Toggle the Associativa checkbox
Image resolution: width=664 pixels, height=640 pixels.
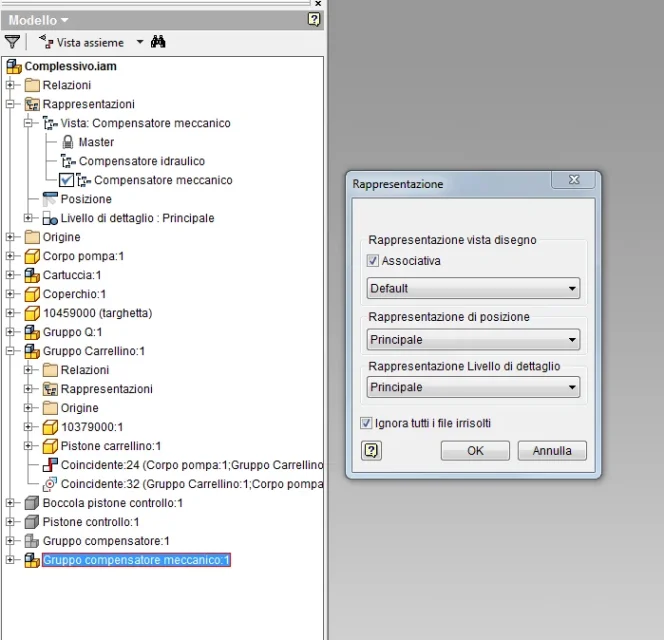point(373,260)
